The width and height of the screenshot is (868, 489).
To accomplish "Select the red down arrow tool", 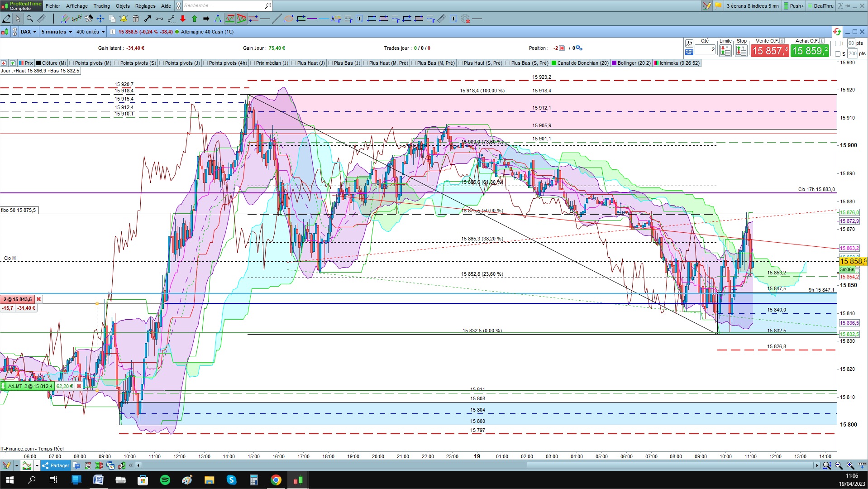I will click(x=183, y=19).
